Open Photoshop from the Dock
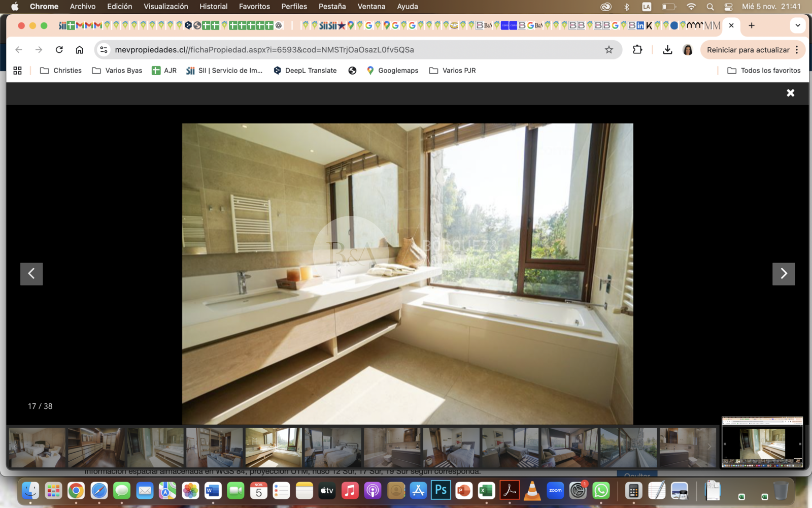Image resolution: width=812 pixels, height=508 pixels. click(x=441, y=491)
